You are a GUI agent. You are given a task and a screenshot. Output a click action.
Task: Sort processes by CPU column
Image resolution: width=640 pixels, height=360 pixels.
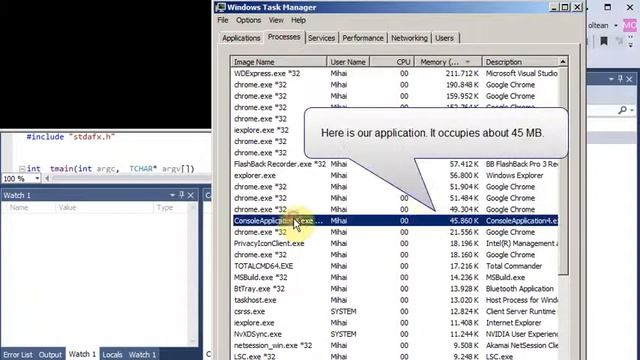click(x=392, y=62)
